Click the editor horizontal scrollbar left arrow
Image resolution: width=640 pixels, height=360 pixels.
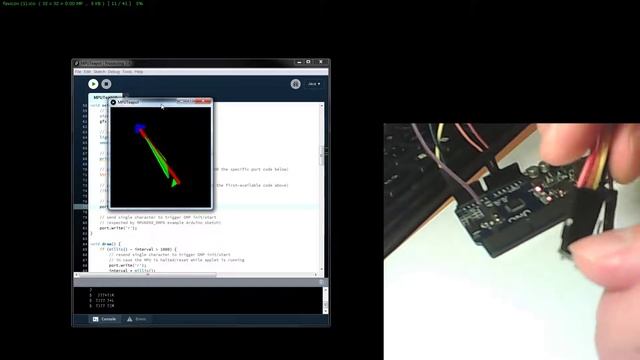(x=76, y=275)
